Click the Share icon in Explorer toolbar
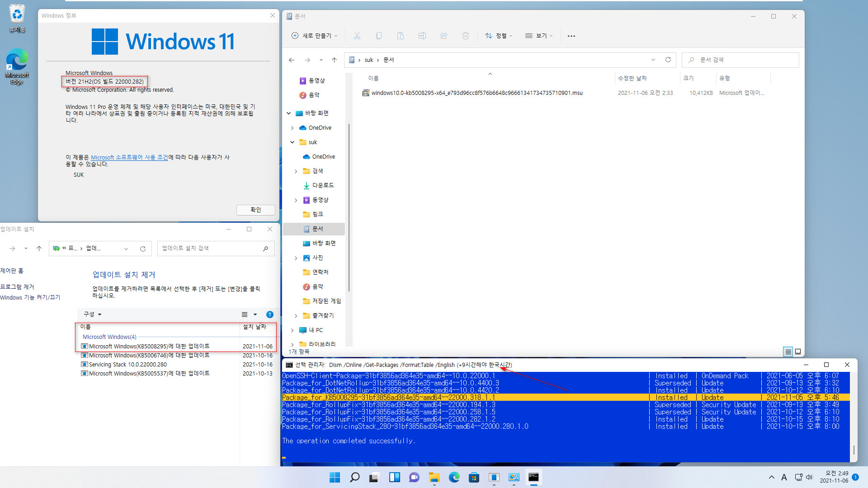The width and height of the screenshot is (868, 488). pyautogui.click(x=443, y=36)
